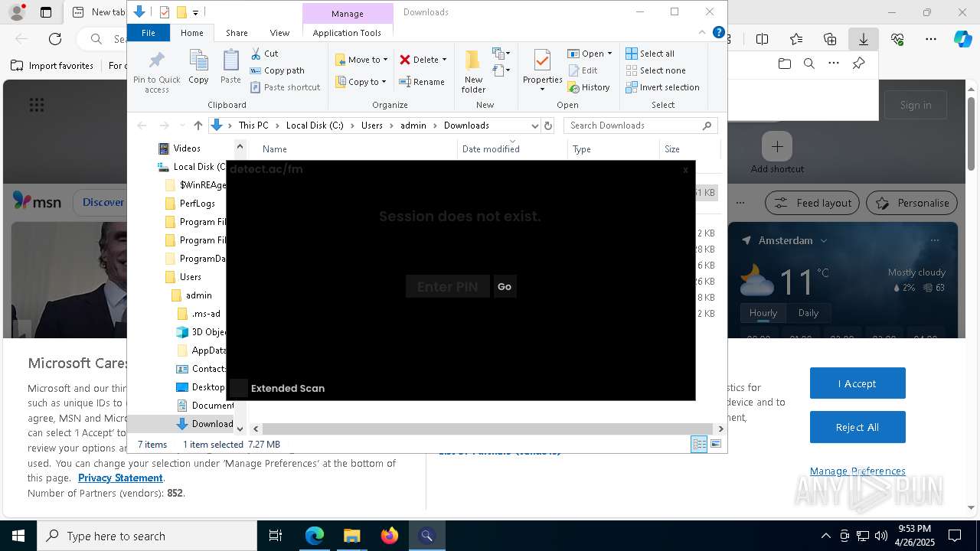This screenshot has width=980, height=551.
Task: Open Edge Favorites star icon
Action: 796,39
